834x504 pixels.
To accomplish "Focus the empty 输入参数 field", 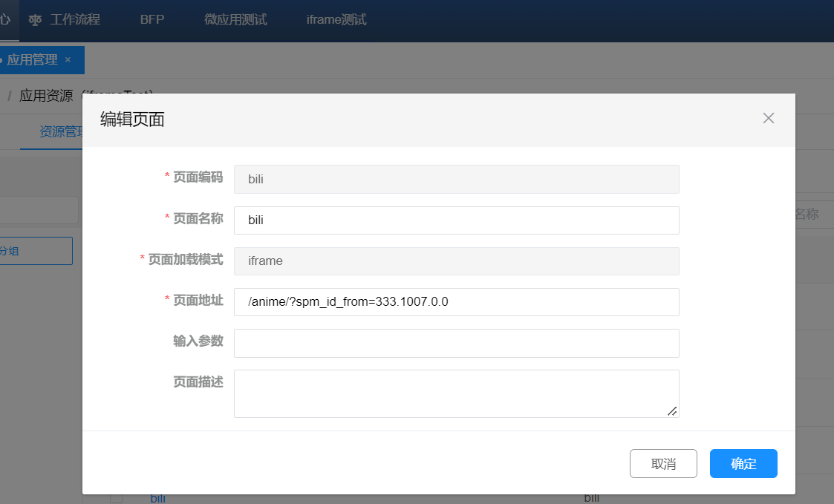I will click(x=456, y=343).
